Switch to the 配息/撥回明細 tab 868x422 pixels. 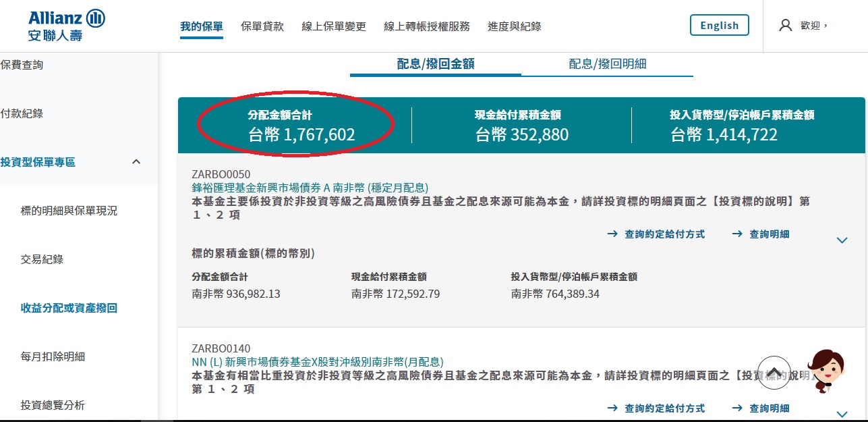[606, 63]
